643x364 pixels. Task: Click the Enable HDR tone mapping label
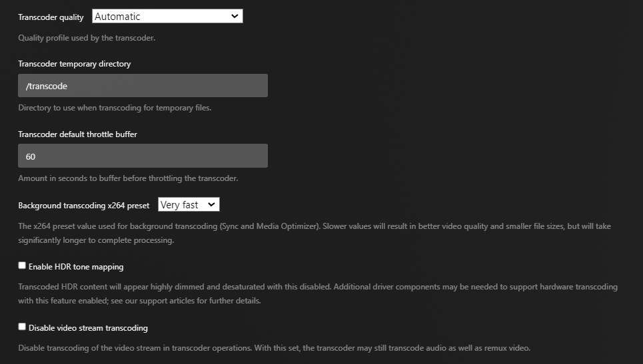[x=76, y=267]
